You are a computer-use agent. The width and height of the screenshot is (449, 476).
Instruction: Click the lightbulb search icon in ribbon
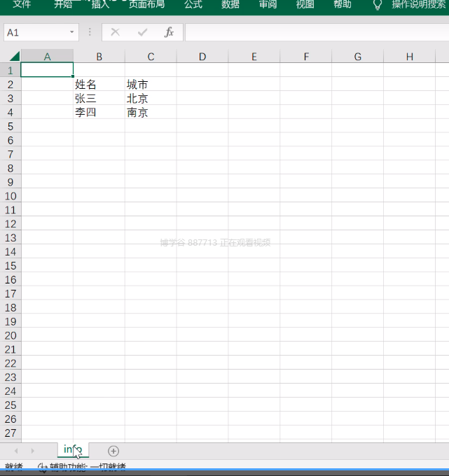pos(378,5)
